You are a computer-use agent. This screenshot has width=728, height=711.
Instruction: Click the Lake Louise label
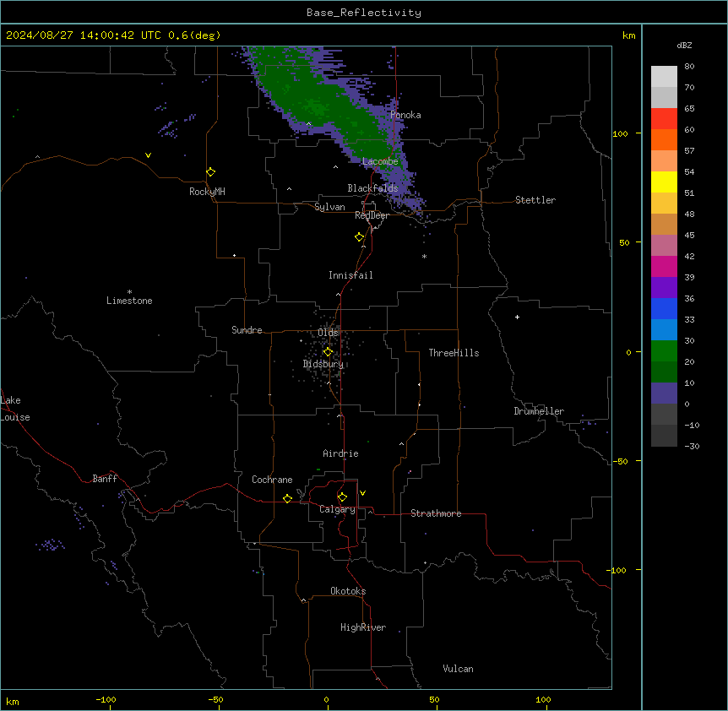point(15,409)
